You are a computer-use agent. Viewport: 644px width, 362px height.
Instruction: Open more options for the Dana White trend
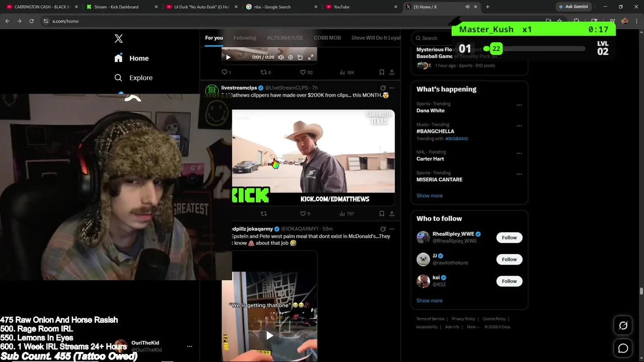[x=519, y=105]
